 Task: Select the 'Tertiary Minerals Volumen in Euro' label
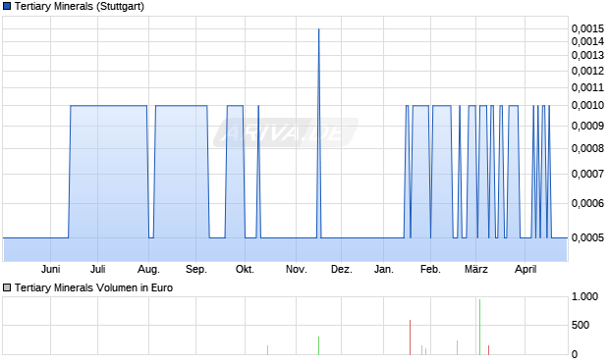[93, 287]
